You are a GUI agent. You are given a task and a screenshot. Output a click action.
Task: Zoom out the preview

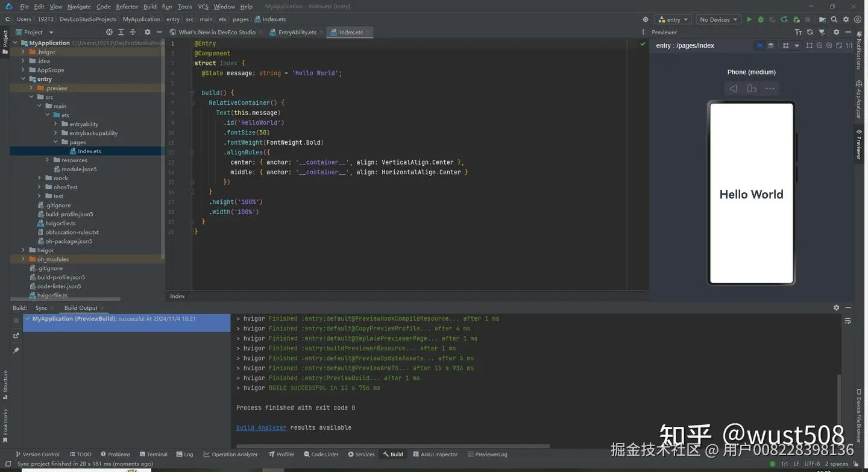click(819, 45)
